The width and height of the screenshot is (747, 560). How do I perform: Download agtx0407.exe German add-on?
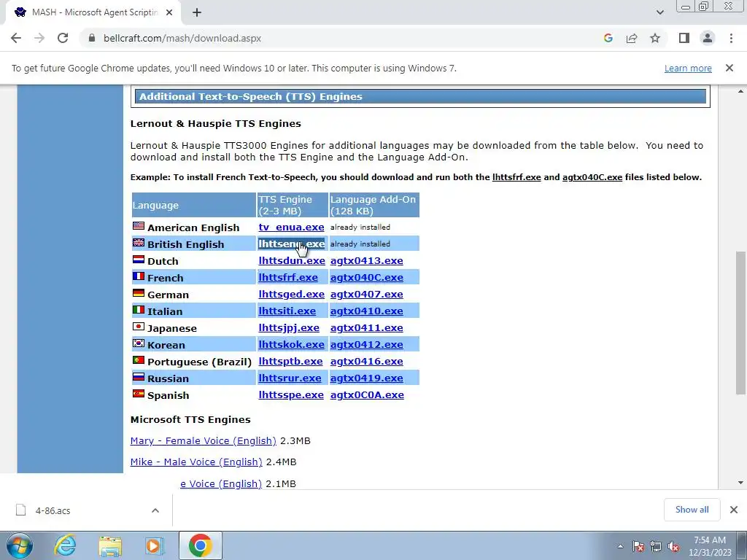(366, 295)
